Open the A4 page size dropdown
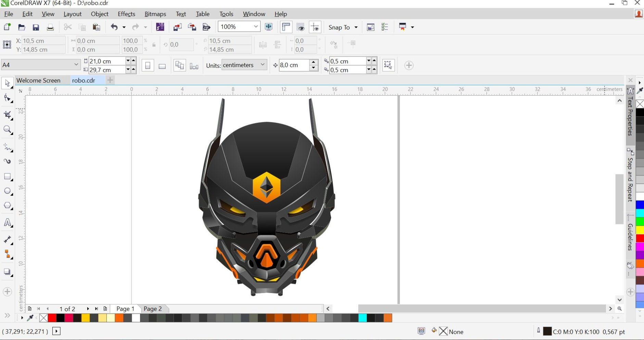Image resolution: width=644 pixels, height=340 pixels. pos(76,65)
